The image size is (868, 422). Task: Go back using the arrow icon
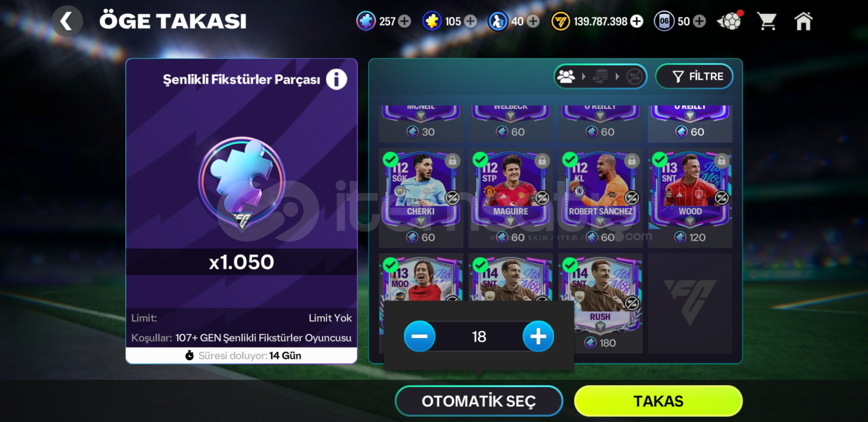pyautogui.click(x=66, y=21)
